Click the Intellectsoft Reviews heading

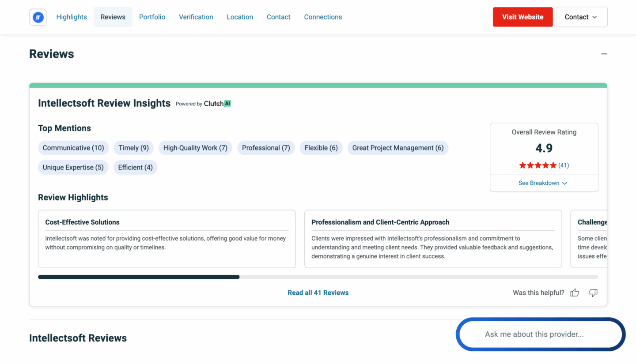pos(78,338)
